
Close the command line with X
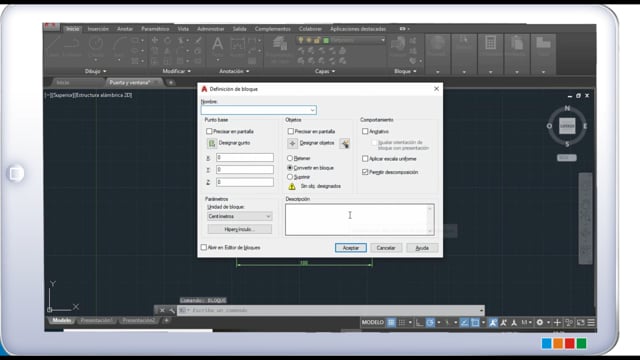click(162, 310)
